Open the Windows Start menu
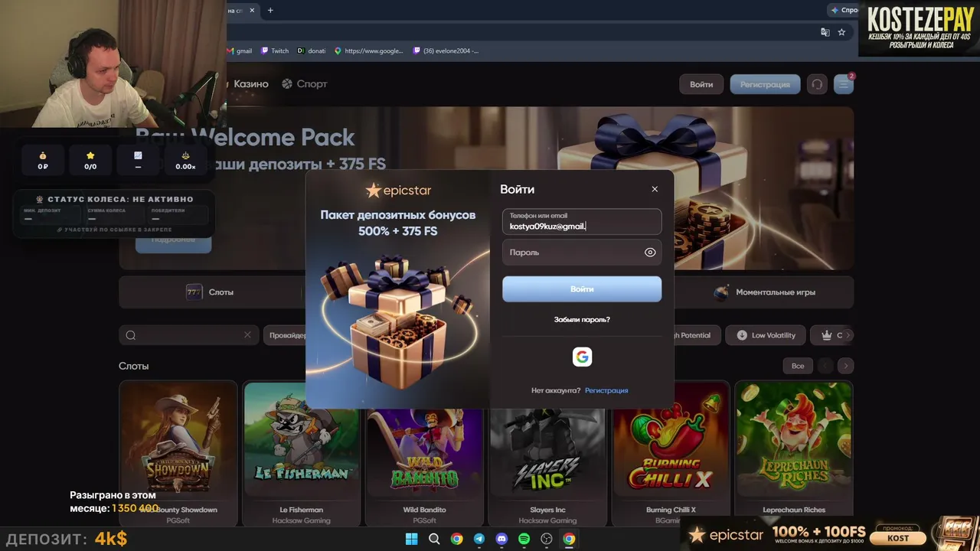The height and width of the screenshot is (551, 980). (411, 539)
